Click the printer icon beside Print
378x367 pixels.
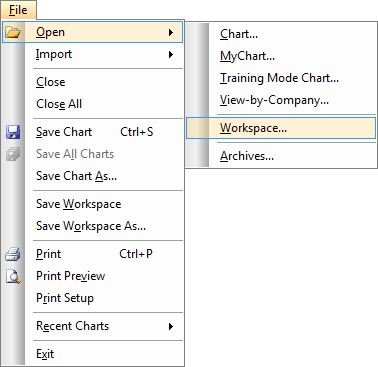(x=13, y=254)
